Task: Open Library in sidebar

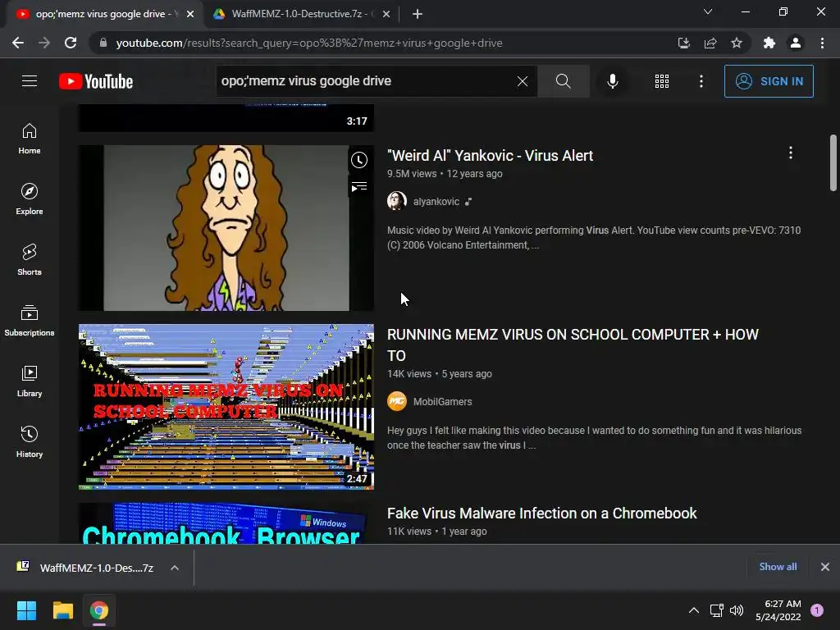Action: tap(30, 381)
